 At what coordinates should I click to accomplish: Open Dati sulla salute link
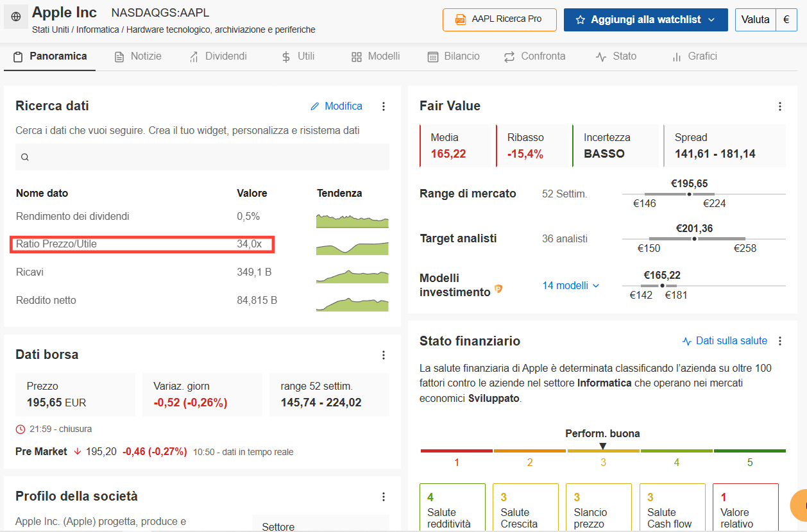(x=725, y=341)
